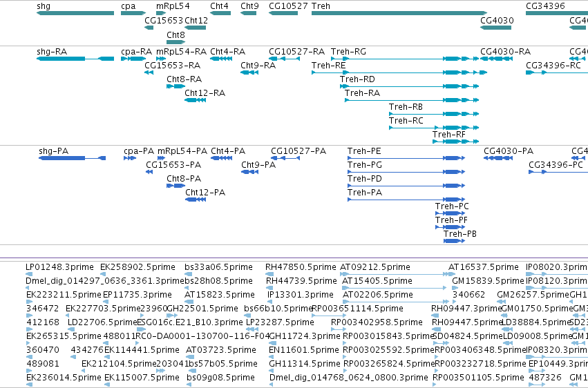This screenshot has height=388, width=588.
Task: Select the mRpL54-RA transcript label
Action: (x=181, y=52)
